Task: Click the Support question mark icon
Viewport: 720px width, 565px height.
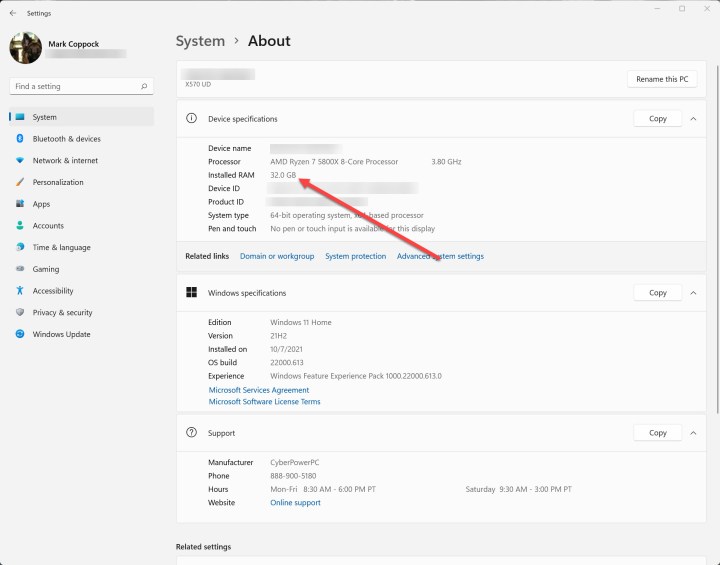Action: click(x=191, y=432)
